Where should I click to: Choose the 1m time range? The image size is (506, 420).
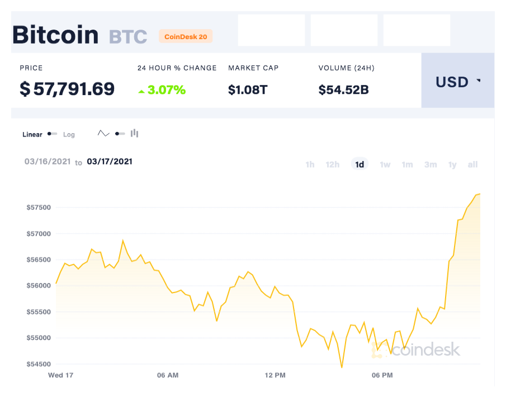click(407, 164)
